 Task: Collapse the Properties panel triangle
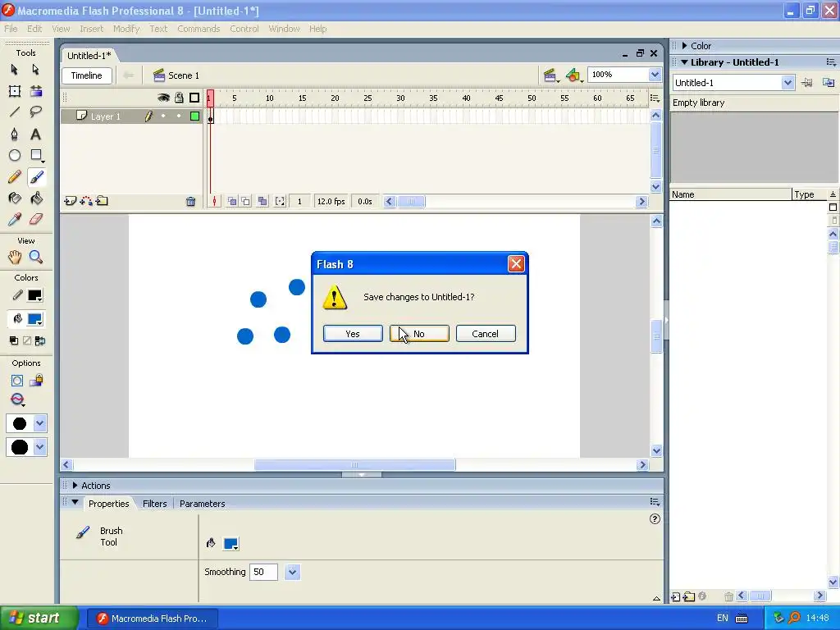[75, 503]
